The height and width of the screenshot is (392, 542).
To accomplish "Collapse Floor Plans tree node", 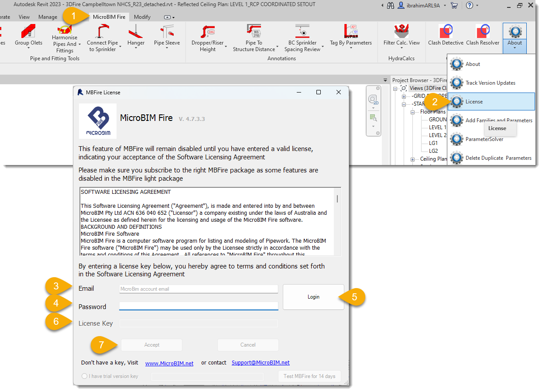I will click(x=412, y=112).
